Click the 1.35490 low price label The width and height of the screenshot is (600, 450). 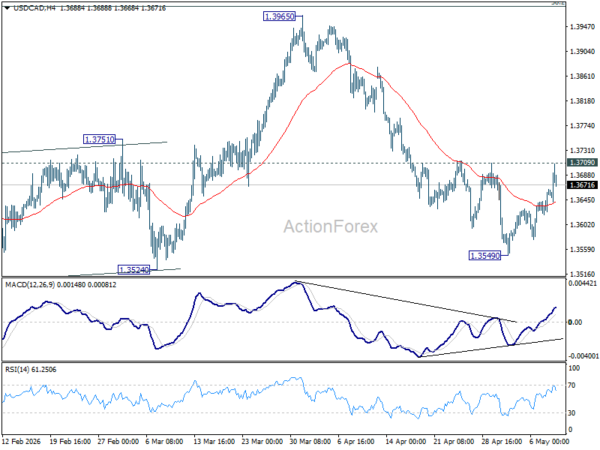point(484,256)
